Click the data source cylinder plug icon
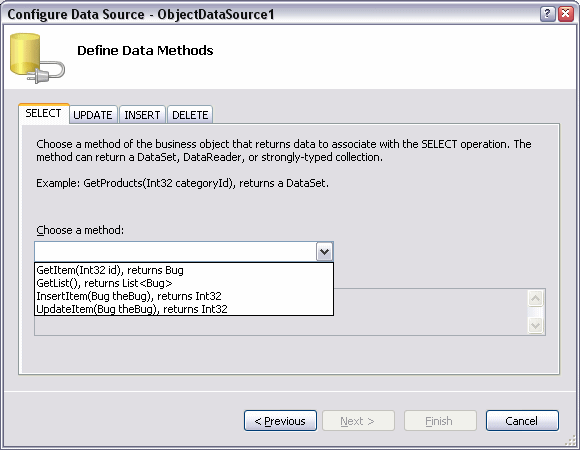Viewport: 580px width, 450px height. coord(37,58)
